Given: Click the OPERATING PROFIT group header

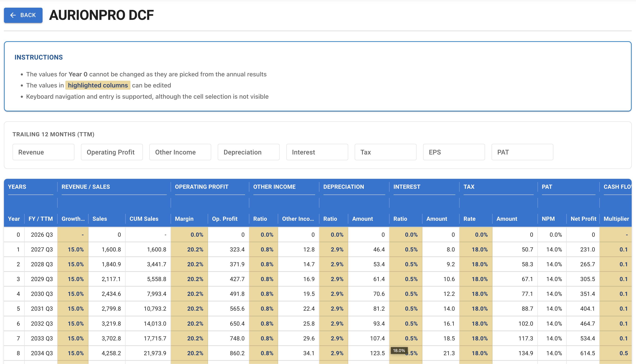Looking at the screenshot, I should pos(201,187).
